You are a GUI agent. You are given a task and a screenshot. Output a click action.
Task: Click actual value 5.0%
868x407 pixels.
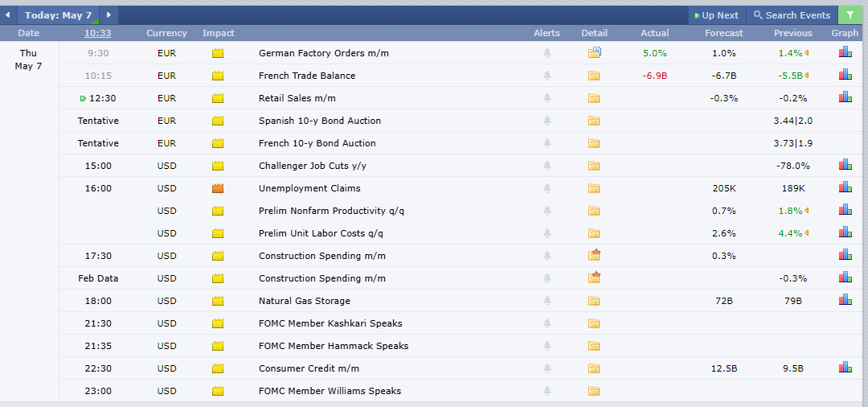[x=655, y=53]
